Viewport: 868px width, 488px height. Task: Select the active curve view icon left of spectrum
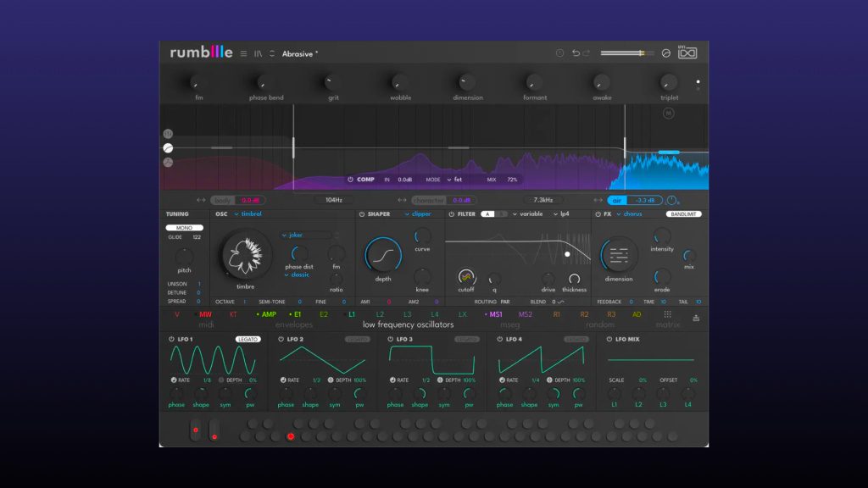[168, 148]
